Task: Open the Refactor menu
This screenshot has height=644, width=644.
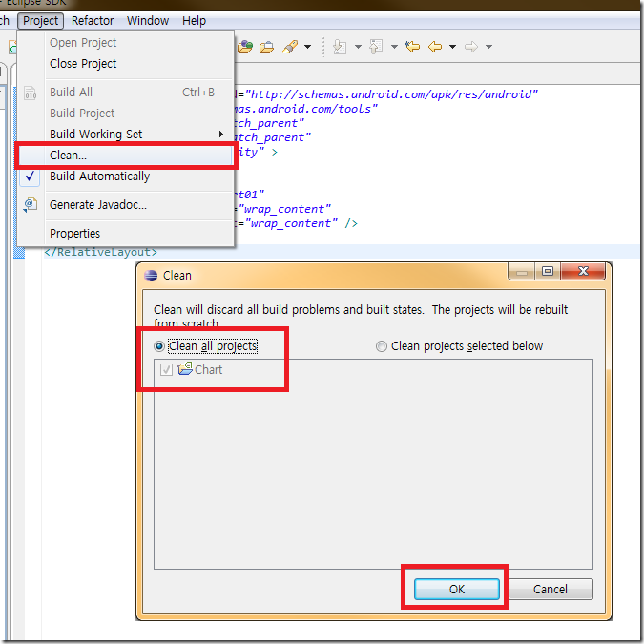Action: tap(93, 21)
